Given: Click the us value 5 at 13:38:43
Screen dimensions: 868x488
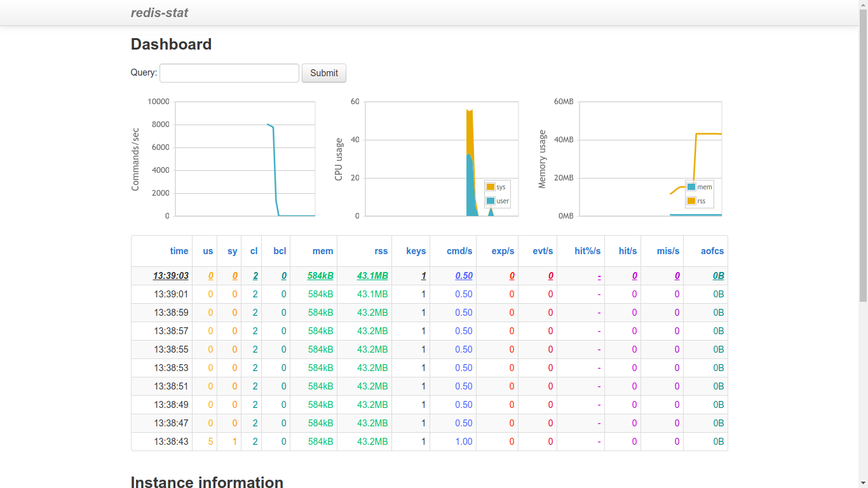Looking at the screenshot, I should click(211, 442).
